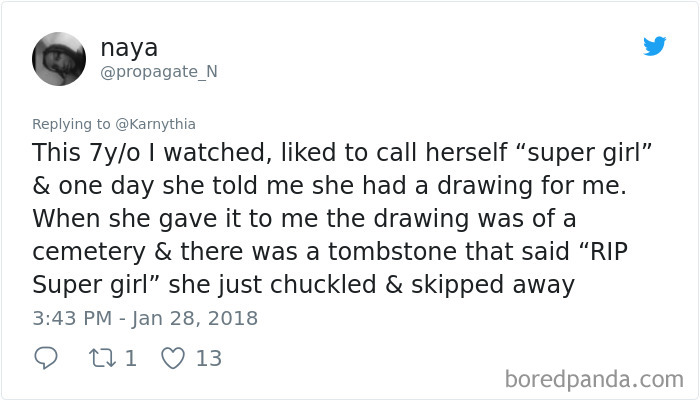Like the tweet with the heart icon

[x=173, y=357]
